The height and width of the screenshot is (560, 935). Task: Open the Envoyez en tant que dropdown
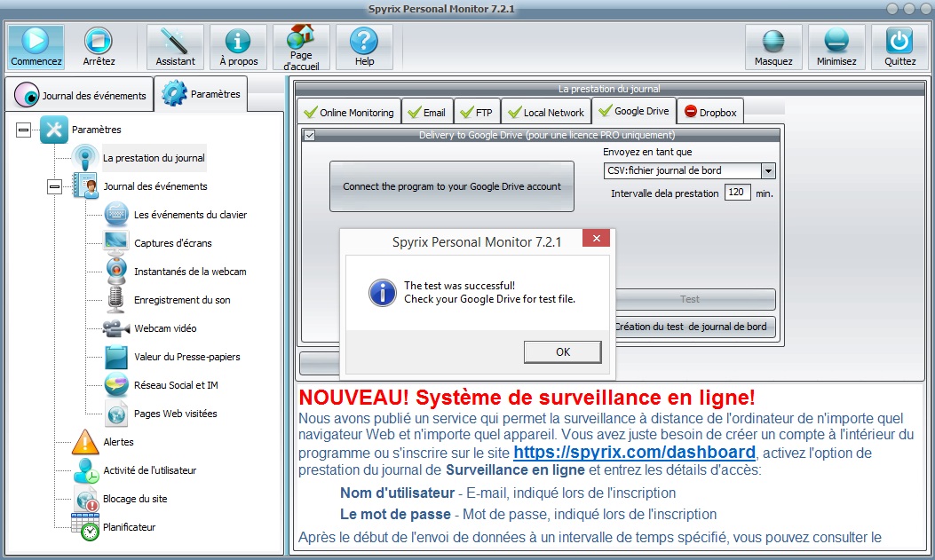click(768, 171)
